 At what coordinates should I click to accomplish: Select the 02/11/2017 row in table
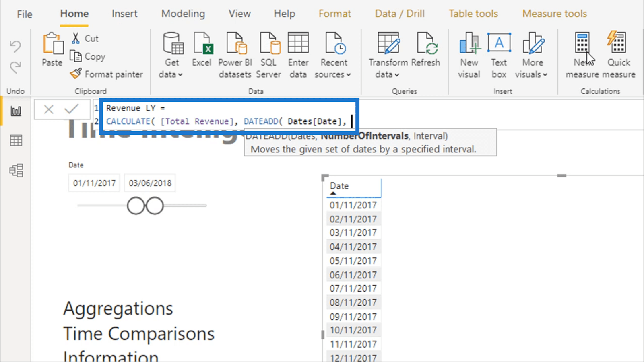point(353,219)
